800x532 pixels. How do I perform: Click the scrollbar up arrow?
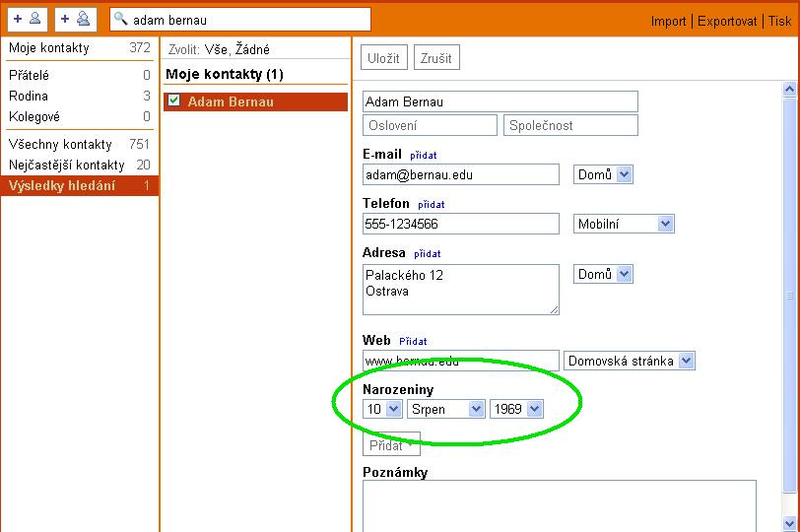point(789,90)
